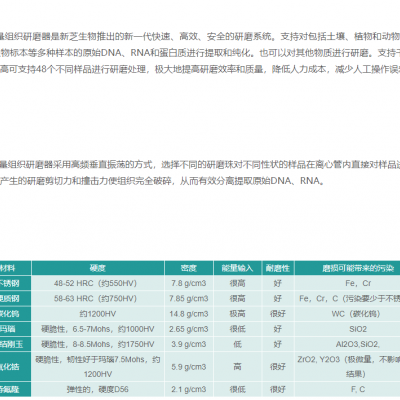Screen dimensions: 400x400
Task: Click the 2.65 g/cm3 density value
Action: (x=189, y=329)
